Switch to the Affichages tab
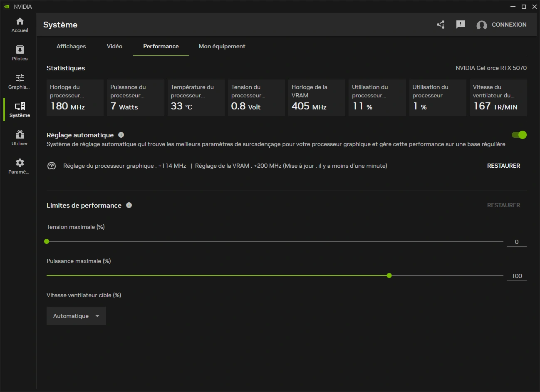Viewport: 540px width, 392px height. 71,46
